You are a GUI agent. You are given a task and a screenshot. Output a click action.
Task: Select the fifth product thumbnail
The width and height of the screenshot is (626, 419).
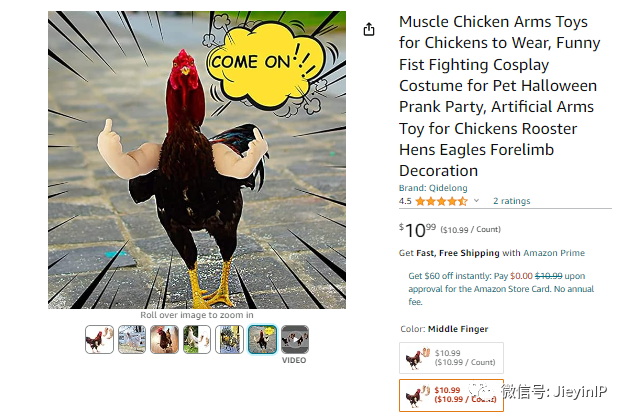[x=230, y=340]
